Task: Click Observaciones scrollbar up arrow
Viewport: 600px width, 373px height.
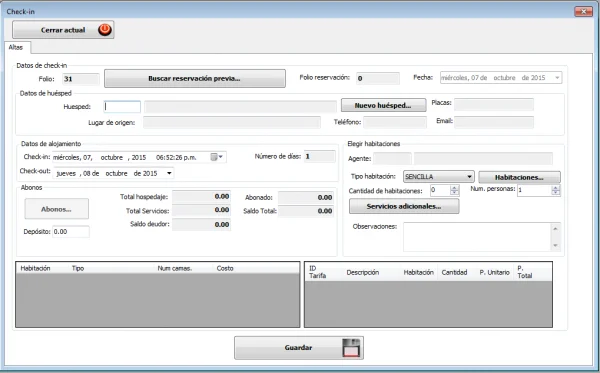Action: [555, 228]
